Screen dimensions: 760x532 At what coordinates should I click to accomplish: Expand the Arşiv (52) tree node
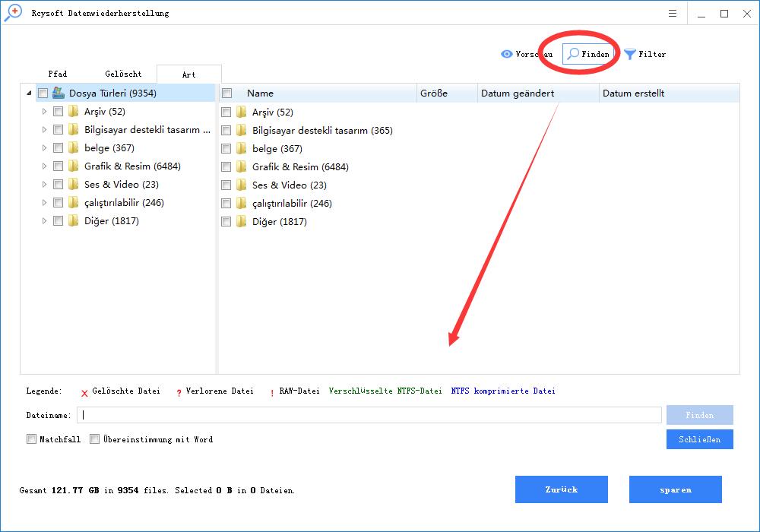[44, 112]
